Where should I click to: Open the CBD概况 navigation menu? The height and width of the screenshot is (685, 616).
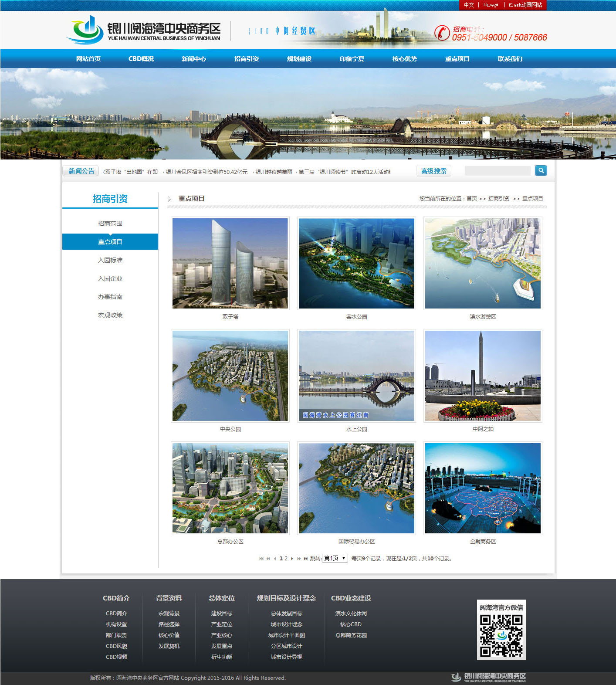[141, 59]
